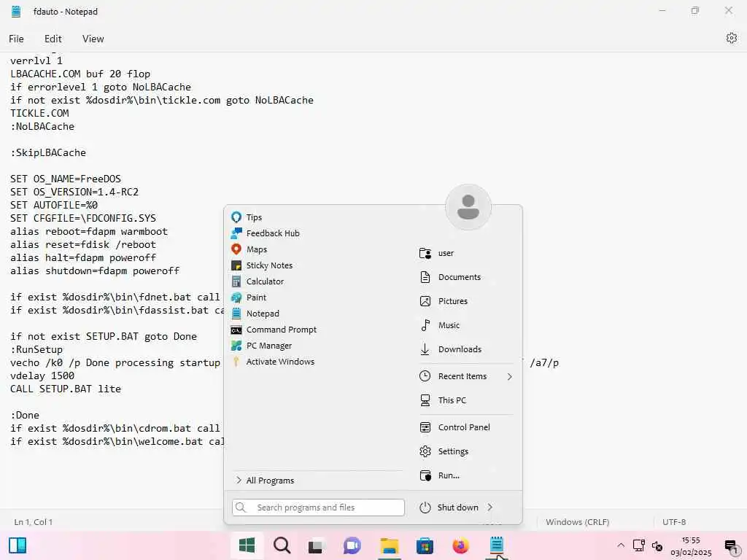
Task: Click Notepad taskbar button
Action: pos(496,545)
